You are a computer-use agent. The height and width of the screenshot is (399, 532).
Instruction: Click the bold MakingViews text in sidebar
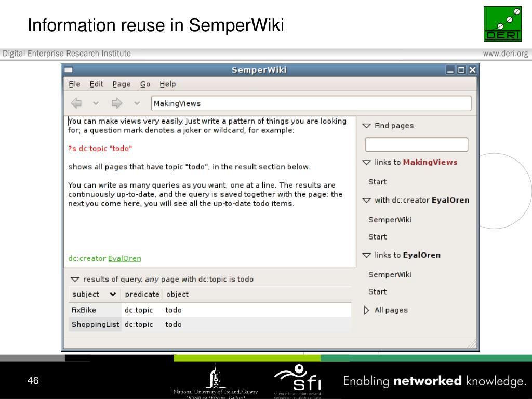click(x=430, y=163)
